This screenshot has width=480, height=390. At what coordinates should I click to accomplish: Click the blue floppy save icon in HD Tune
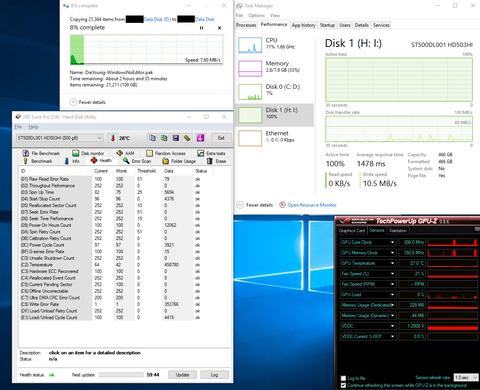(176, 138)
